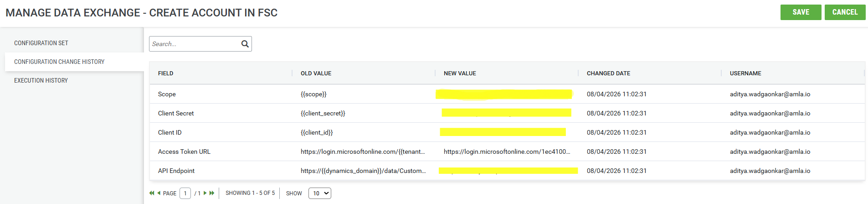Select the API Endpoint field cell

[176, 171]
